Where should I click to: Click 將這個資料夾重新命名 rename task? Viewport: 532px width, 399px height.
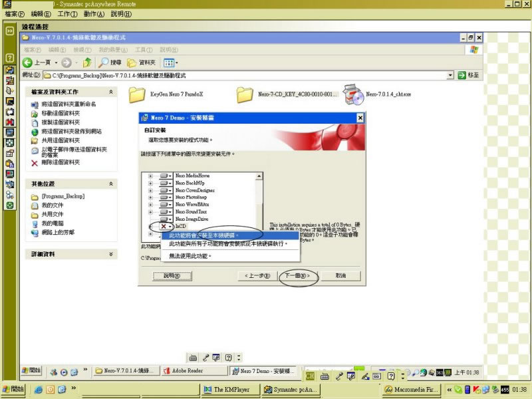pyautogui.click(x=64, y=104)
